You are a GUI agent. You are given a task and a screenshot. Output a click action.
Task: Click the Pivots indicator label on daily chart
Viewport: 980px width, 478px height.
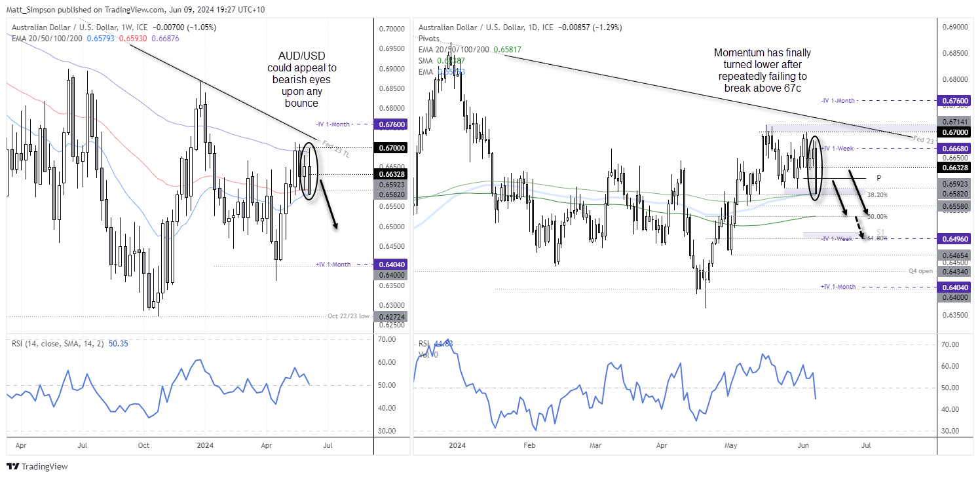tap(429, 39)
